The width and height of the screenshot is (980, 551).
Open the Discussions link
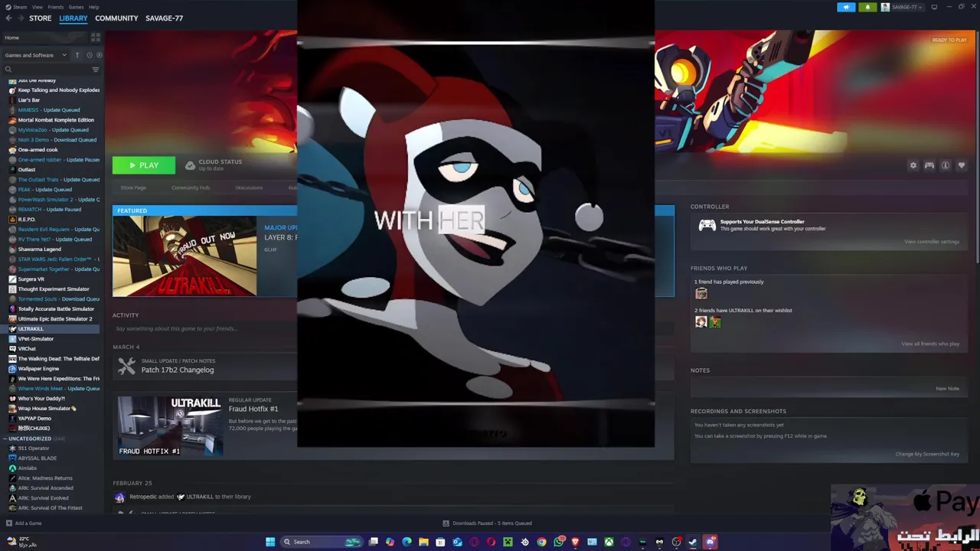tap(248, 187)
